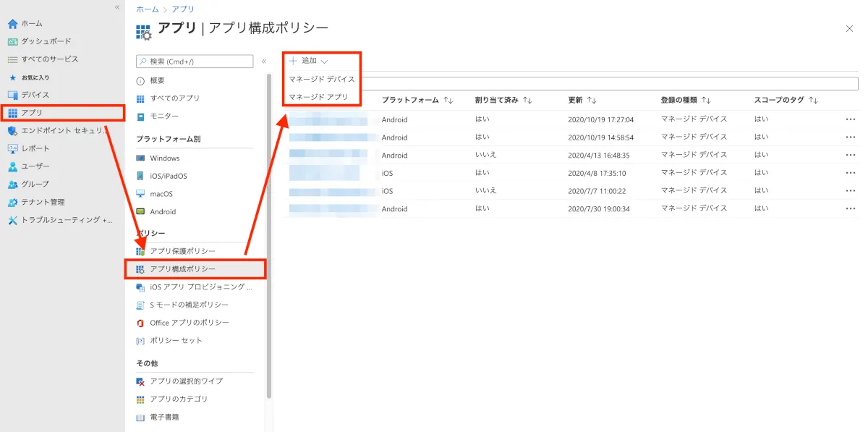The height and width of the screenshot is (432, 868).
Task: Sort by 更新 column arrows
Action: coord(592,101)
